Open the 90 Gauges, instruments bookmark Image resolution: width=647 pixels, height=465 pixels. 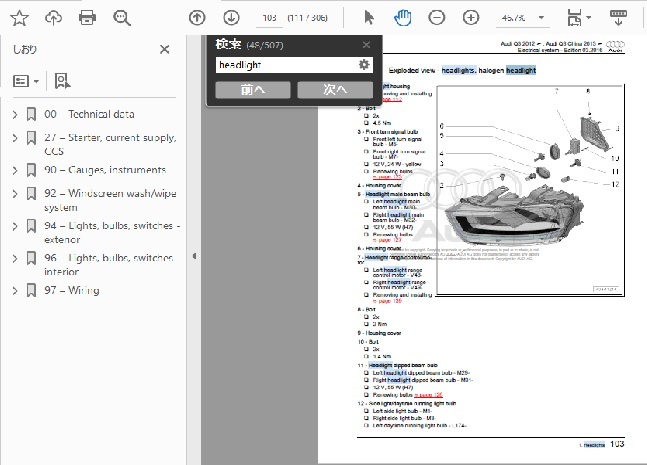(105, 170)
